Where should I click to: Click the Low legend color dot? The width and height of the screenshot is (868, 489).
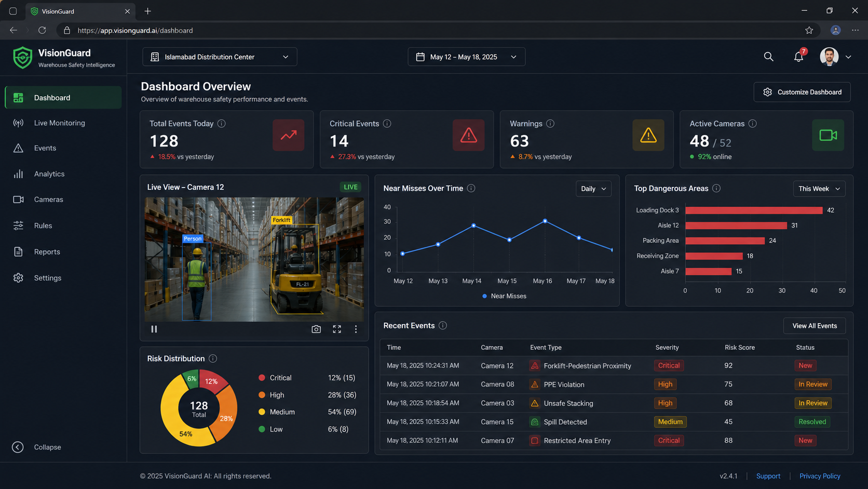coord(262,429)
